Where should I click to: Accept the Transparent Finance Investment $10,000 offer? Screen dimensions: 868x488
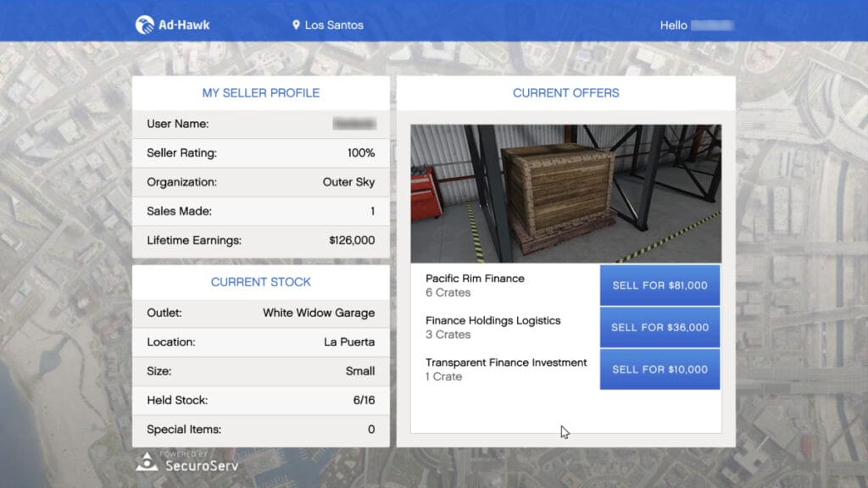click(659, 369)
